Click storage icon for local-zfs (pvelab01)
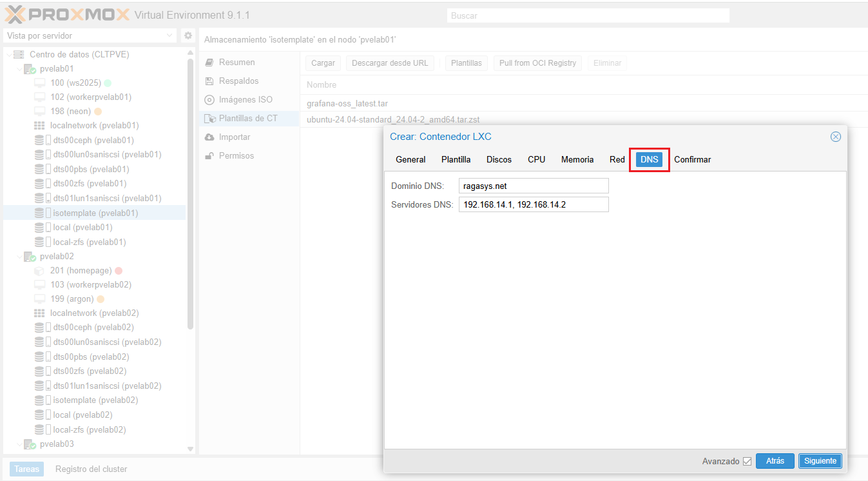Viewport: 868px width, 481px height. coord(42,242)
